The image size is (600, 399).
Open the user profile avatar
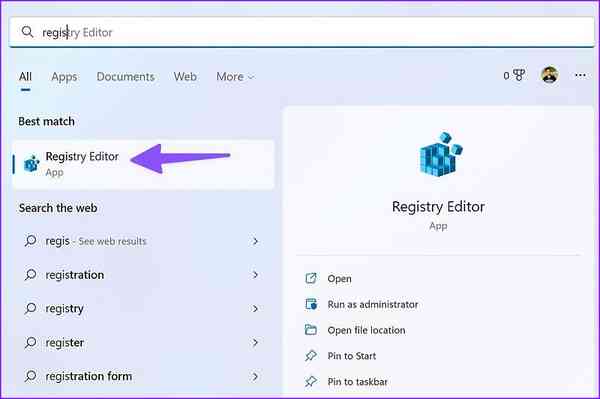coord(549,75)
